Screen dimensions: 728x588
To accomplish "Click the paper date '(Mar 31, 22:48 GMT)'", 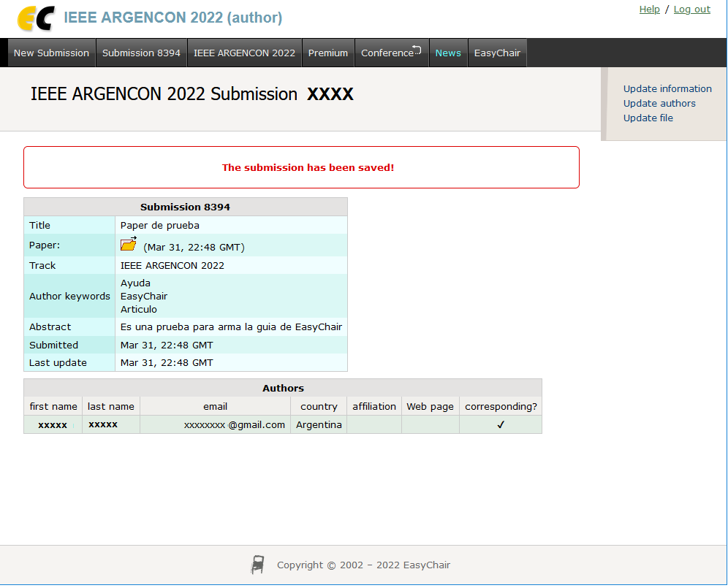I will point(194,248).
